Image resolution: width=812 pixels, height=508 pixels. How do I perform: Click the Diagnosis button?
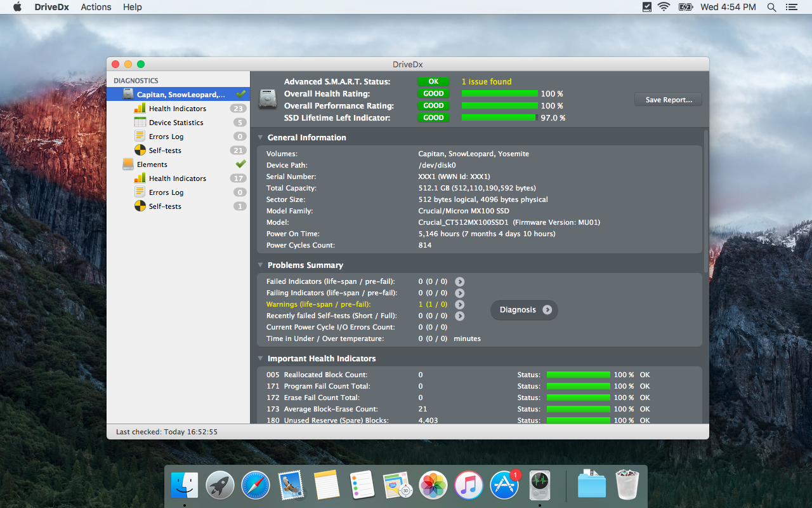(524, 310)
